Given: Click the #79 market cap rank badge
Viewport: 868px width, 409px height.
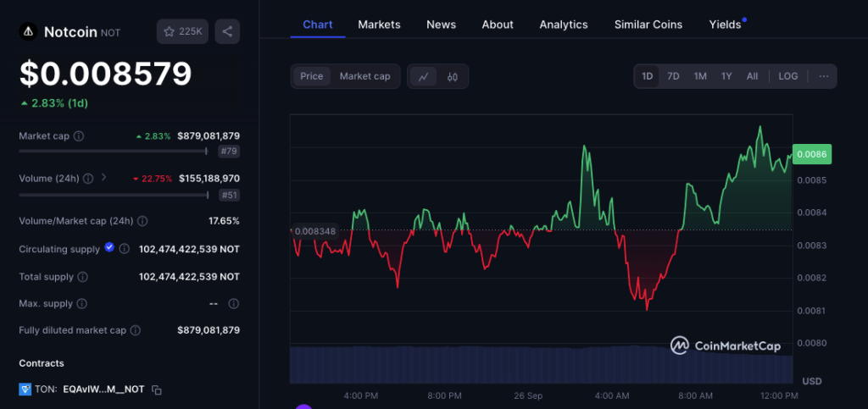Looking at the screenshot, I should click(229, 151).
